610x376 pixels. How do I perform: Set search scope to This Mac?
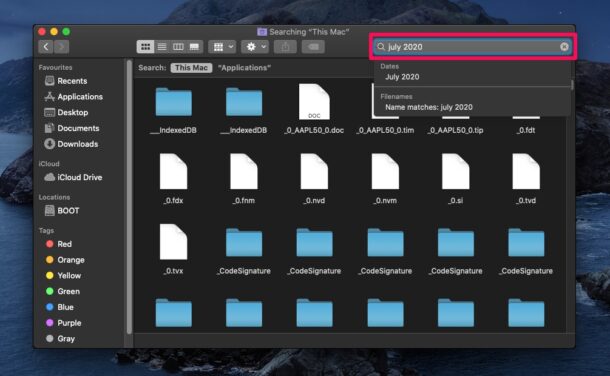tap(191, 68)
